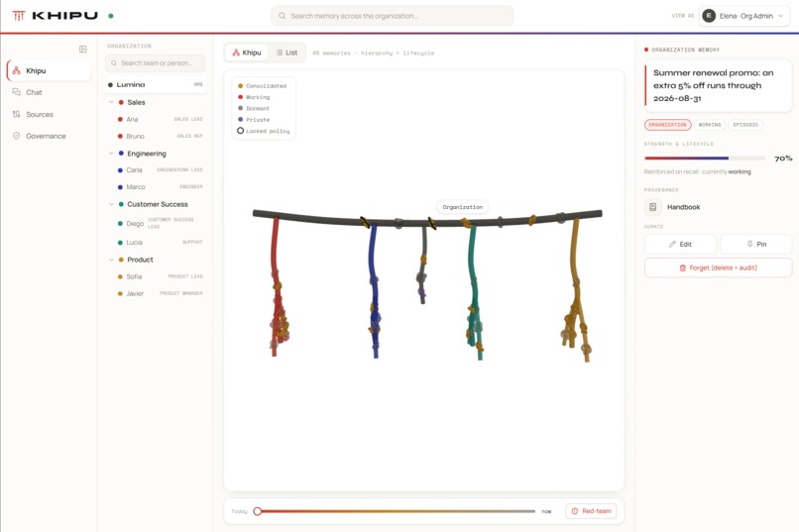Click the ORGANIZATION tag chip
Screen dimensions: 799x532
pos(667,125)
